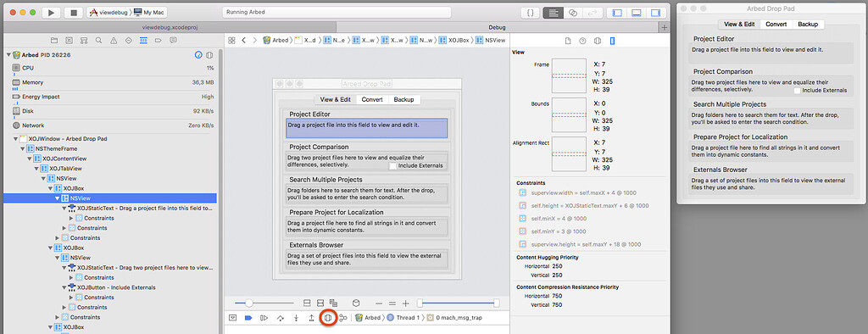
Task: Show the Size inspector ruler icon
Action: coord(612,41)
